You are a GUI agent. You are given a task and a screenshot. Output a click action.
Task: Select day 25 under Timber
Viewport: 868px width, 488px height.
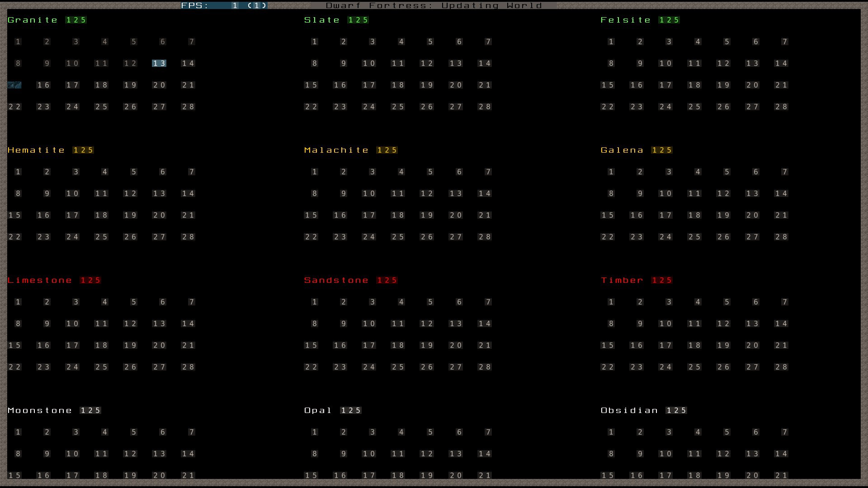pos(694,367)
